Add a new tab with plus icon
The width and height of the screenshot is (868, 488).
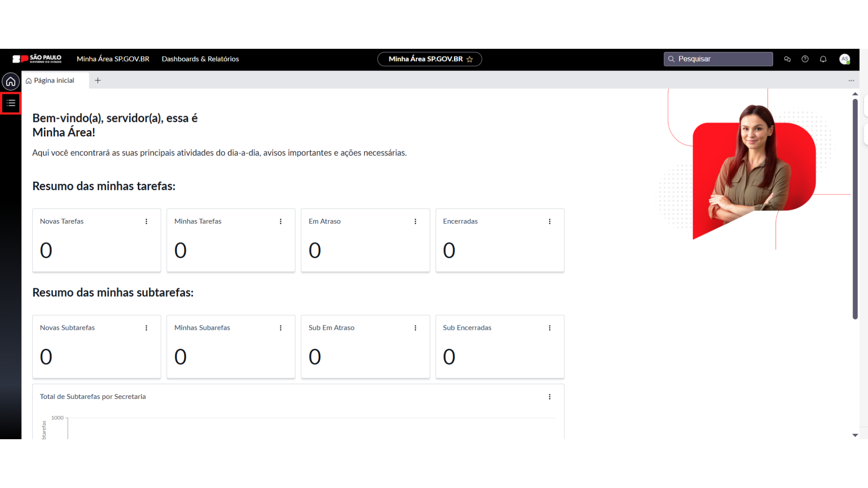98,80
